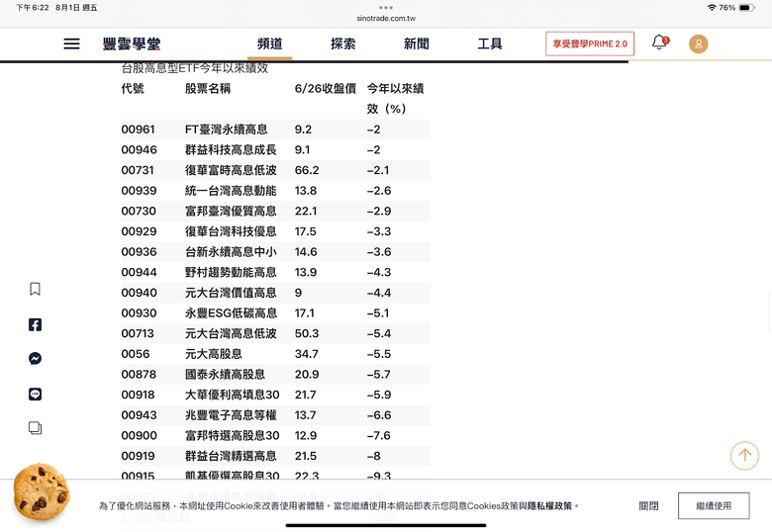The width and height of the screenshot is (772, 532).
Task: Click the page scrollbar
Action: [x=770, y=312]
